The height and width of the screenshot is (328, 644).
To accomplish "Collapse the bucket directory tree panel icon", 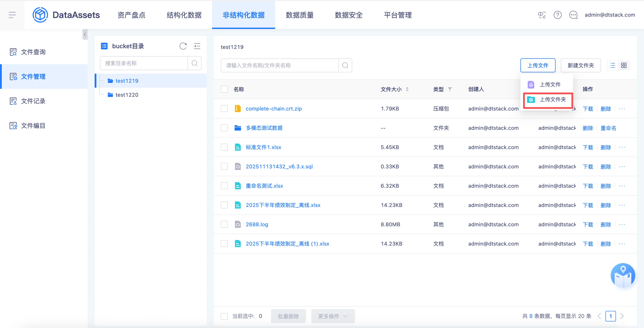I will (x=197, y=46).
